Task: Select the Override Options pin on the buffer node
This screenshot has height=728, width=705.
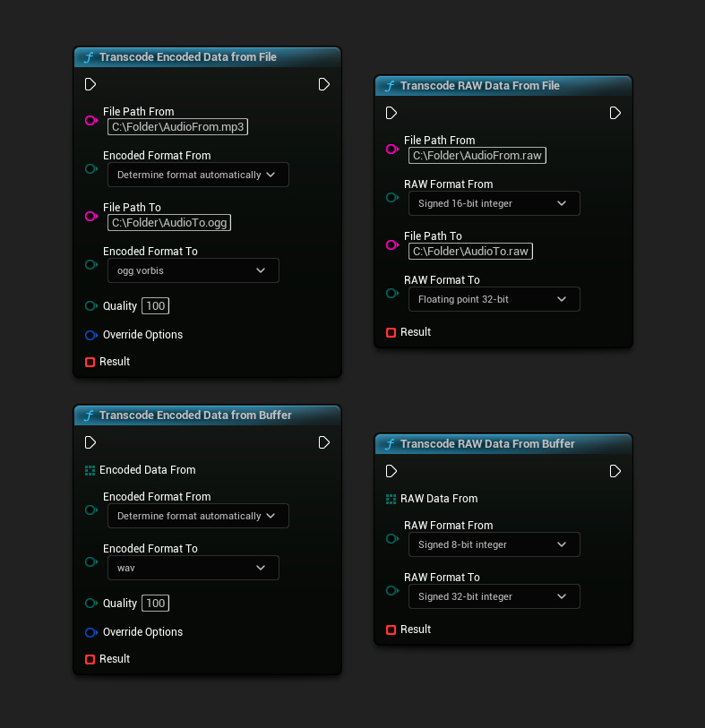Action: pos(90,632)
